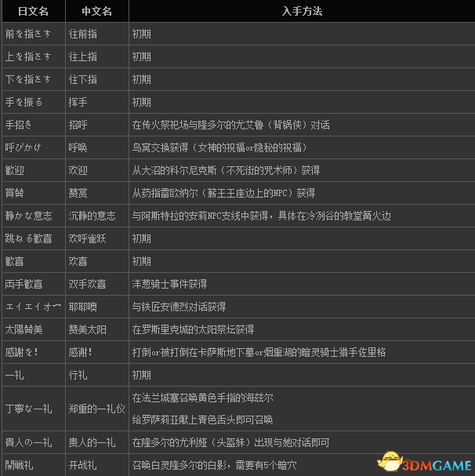The height and width of the screenshot is (476, 475).
Task: Click the cell エイエイオー
Action: (x=34, y=307)
